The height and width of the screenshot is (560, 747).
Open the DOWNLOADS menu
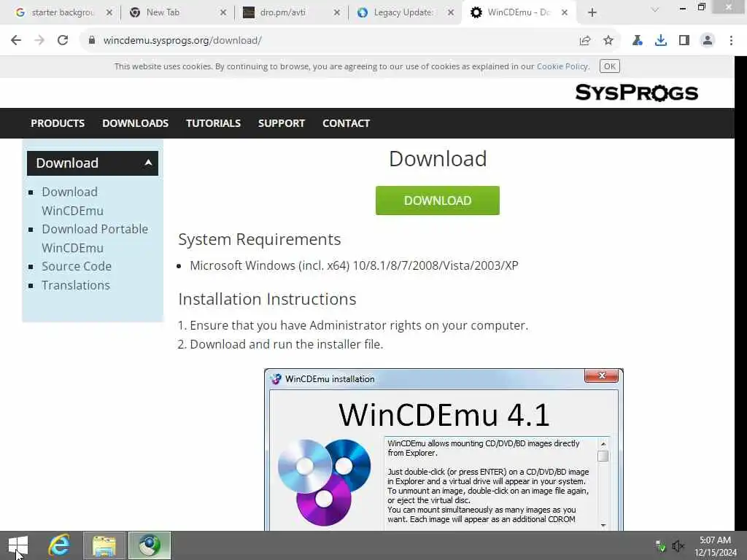(x=135, y=123)
